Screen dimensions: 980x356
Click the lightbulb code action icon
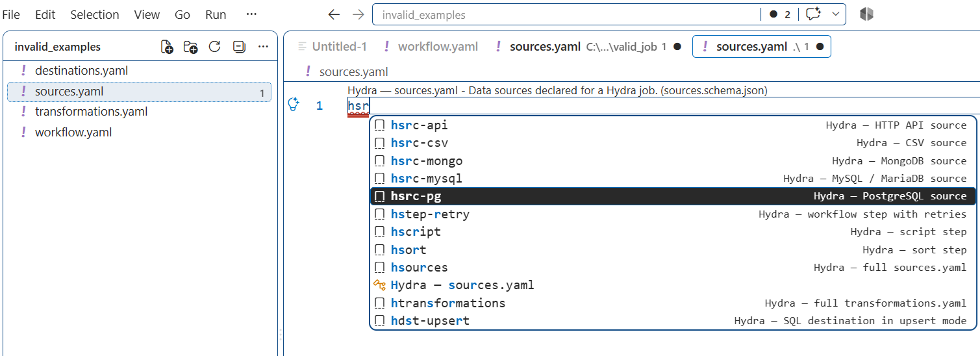click(294, 105)
